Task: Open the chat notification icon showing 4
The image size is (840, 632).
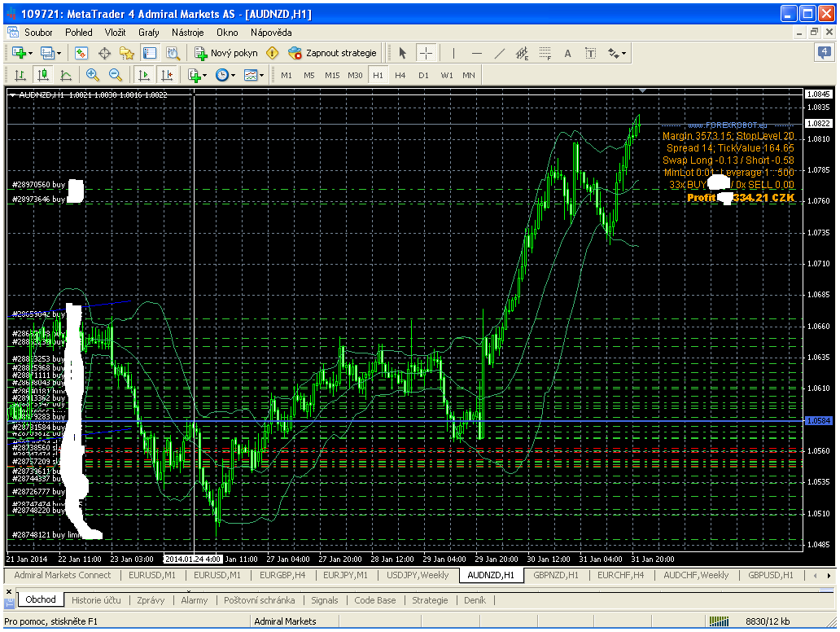Action: [825, 53]
